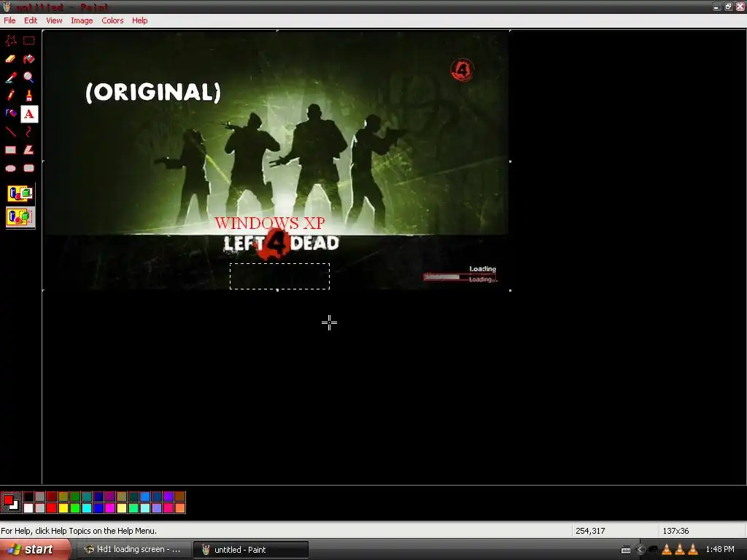The height and width of the screenshot is (560, 747).
Task: Select the rectangular Select tool
Action: point(29,41)
